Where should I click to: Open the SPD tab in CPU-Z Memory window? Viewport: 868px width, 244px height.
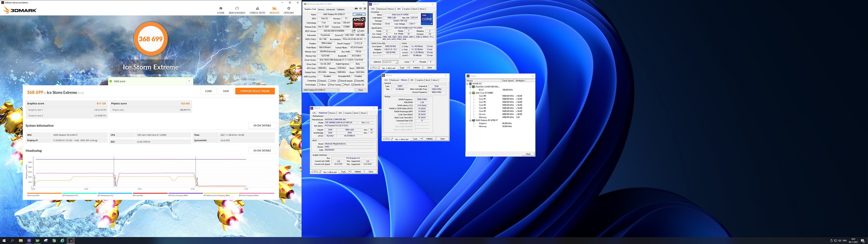[412, 80]
